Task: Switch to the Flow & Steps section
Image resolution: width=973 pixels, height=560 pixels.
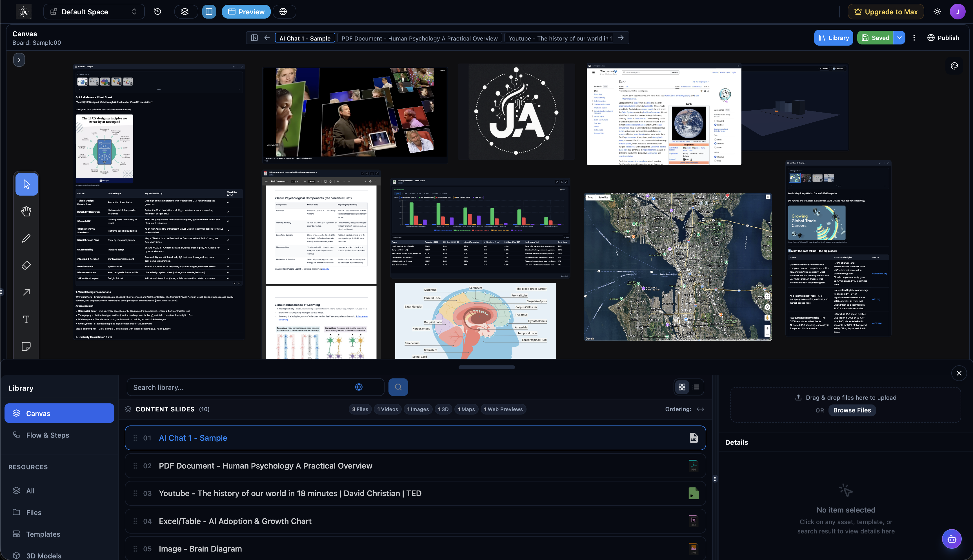Action: tap(47, 435)
